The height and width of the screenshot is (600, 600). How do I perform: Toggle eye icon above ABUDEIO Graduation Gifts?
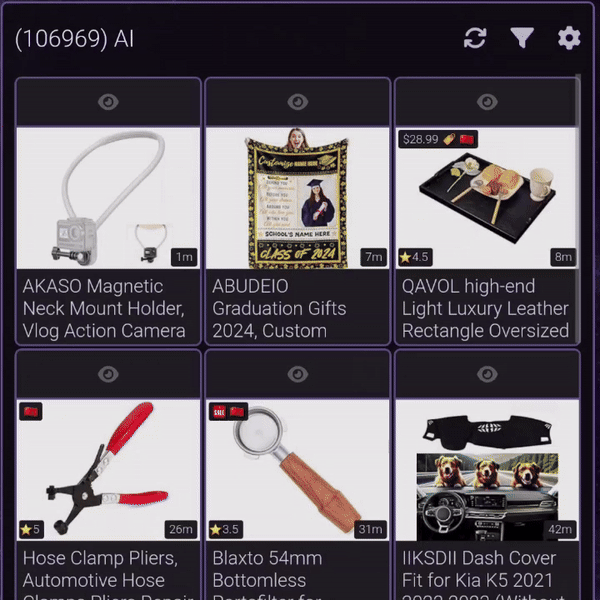[298, 102]
